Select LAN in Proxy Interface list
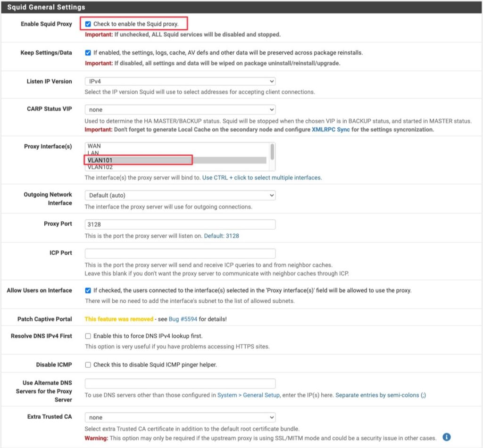 pos(175,153)
